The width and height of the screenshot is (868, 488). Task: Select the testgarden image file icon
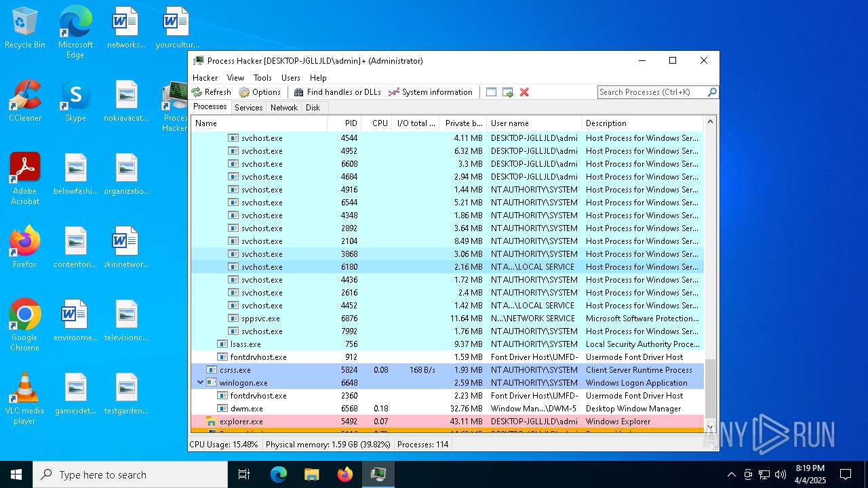126,394
